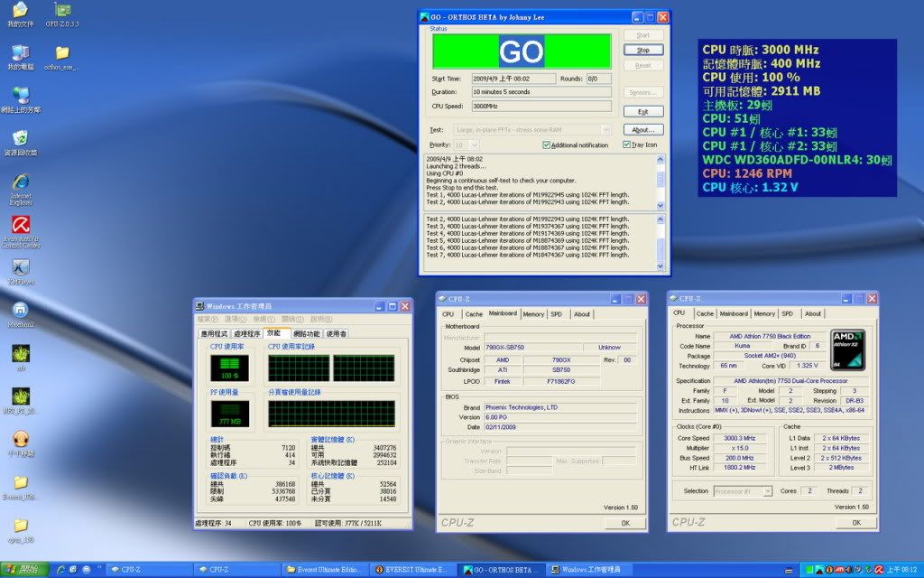Open the GPU-Z desktop shortcut
The height and width of the screenshot is (578, 924).
tap(61, 12)
